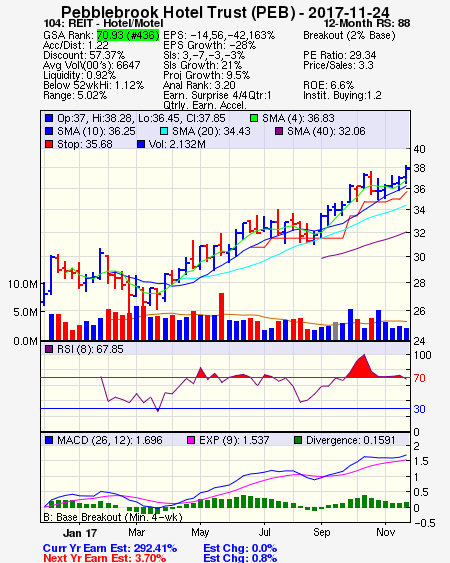Click the 'Mar' date axis label
The height and width of the screenshot is (563, 450).
click(136, 532)
